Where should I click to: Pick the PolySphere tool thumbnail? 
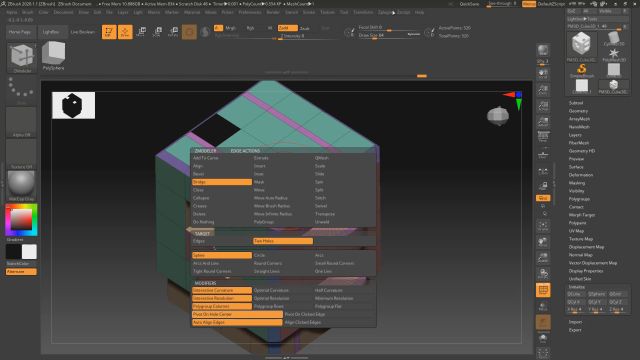point(53,56)
